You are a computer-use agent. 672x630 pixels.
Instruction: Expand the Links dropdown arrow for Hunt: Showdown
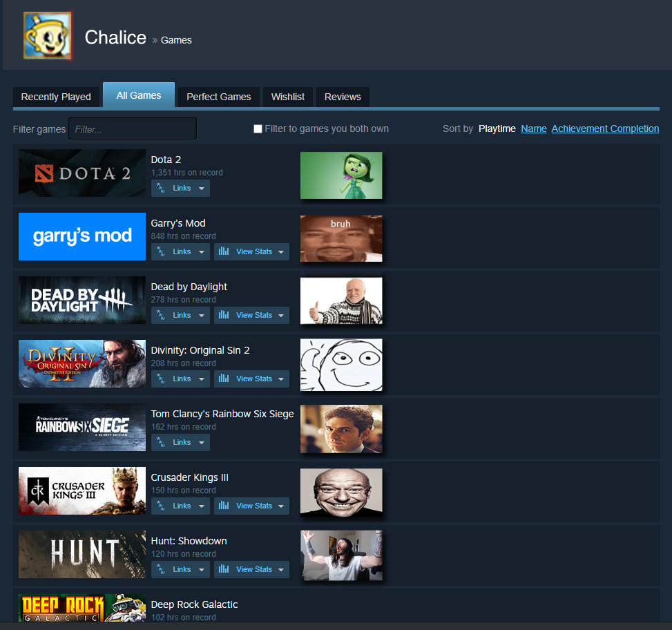click(x=202, y=570)
